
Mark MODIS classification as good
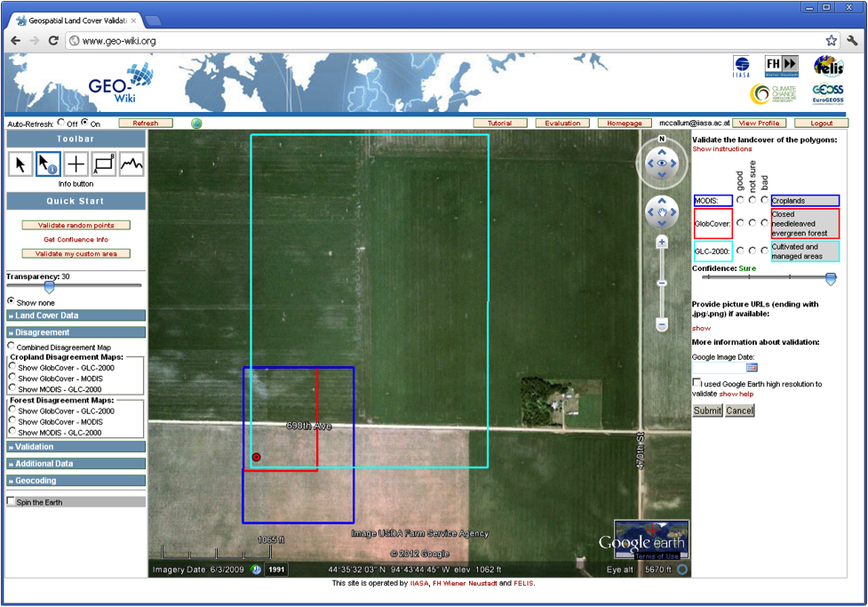point(740,200)
